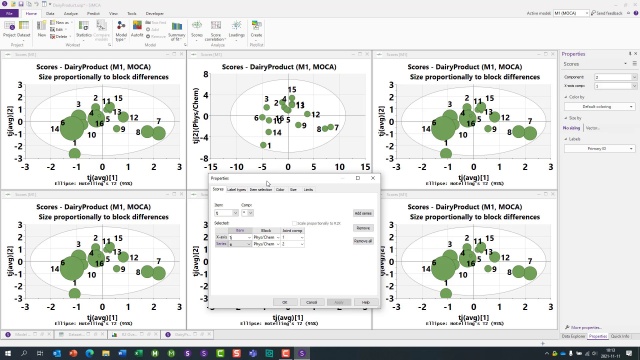This screenshot has width=640, height=360.
Task: Click the 'Add series' button
Action: (363, 213)
